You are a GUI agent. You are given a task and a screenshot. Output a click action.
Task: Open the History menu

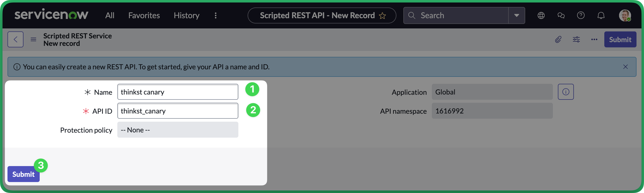(186, 15)
